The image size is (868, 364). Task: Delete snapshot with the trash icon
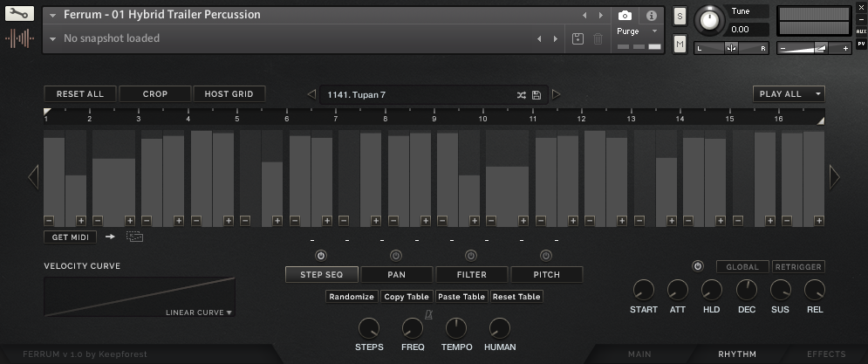(598, 38)
